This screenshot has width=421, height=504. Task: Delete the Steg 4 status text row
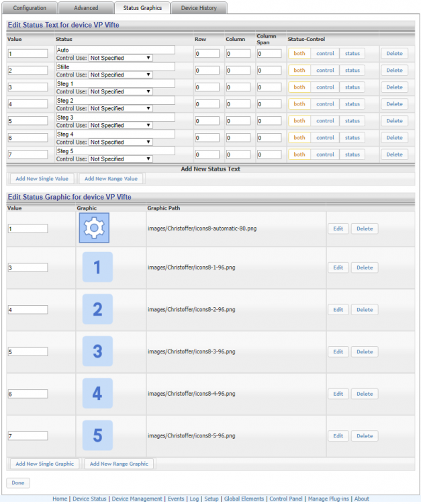point(394,138)
